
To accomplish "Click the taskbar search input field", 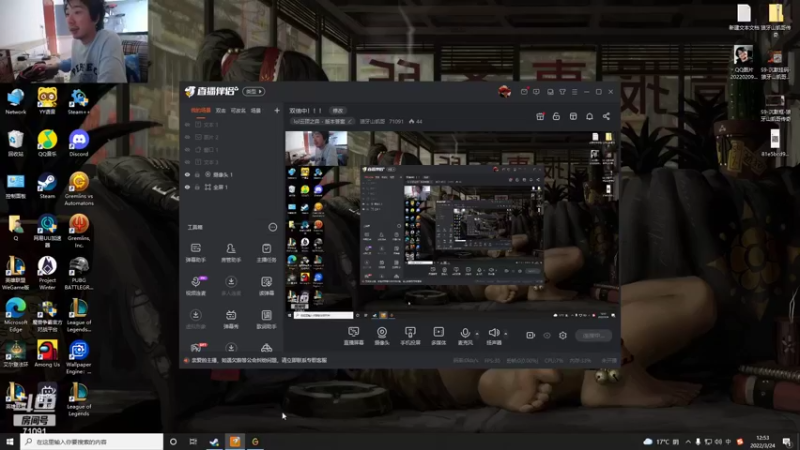I will click(92, 441).
